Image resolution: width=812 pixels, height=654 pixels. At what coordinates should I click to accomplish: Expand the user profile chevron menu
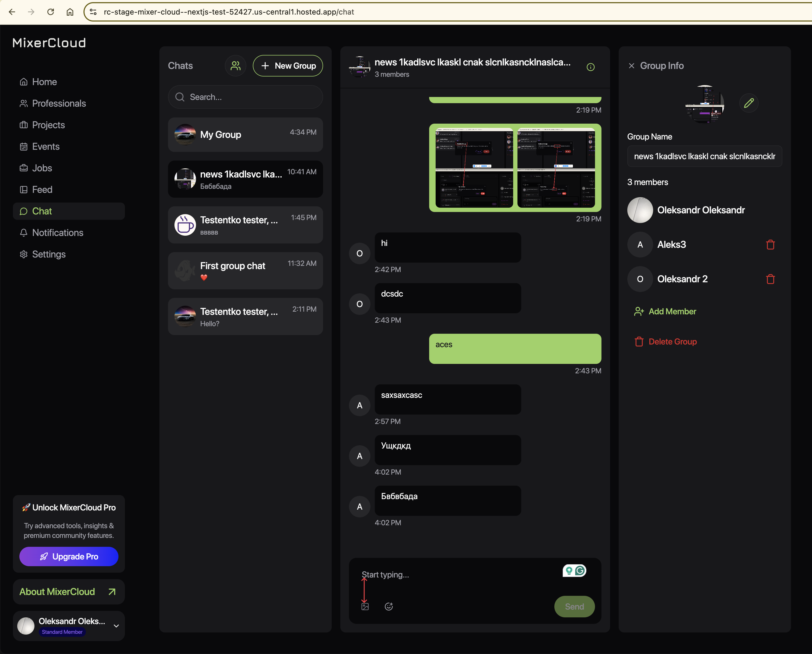(116, 626)
